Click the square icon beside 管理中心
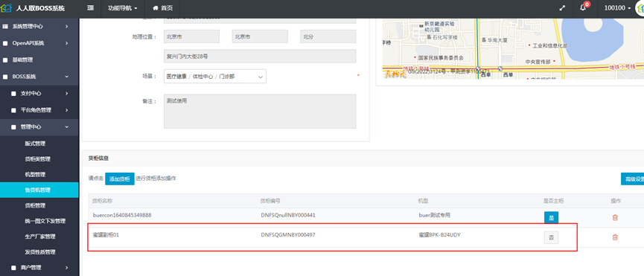The height and width of the screenshot is (276, 644). 13,127
